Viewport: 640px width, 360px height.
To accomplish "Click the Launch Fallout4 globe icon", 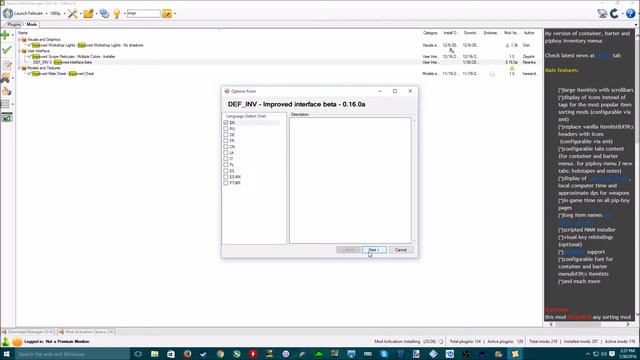I will 8,13.
